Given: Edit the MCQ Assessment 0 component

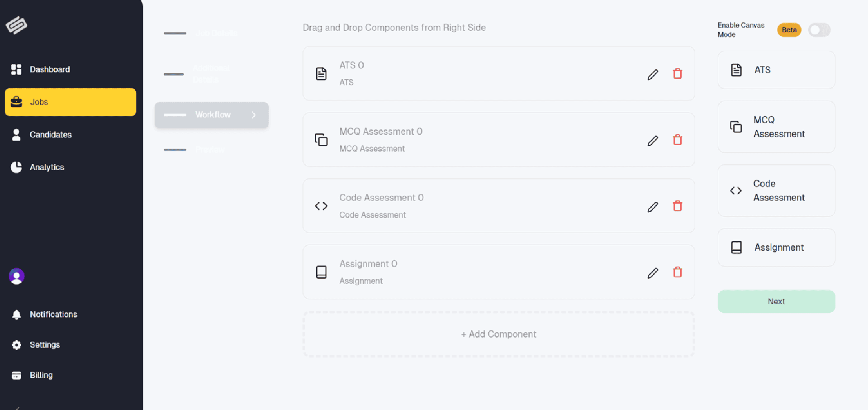Looking at the screenshot, I should click(x=652, y=141).
